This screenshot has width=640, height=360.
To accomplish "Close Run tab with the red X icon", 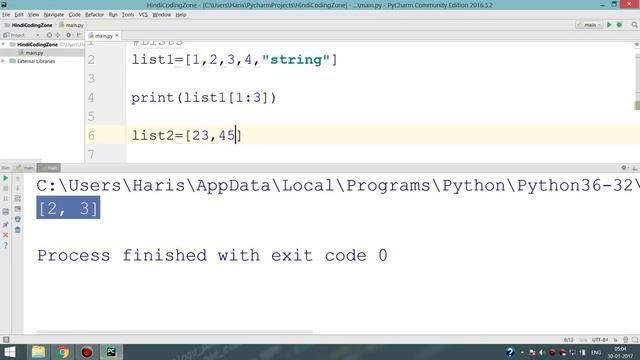I will [x=6, y=235].
